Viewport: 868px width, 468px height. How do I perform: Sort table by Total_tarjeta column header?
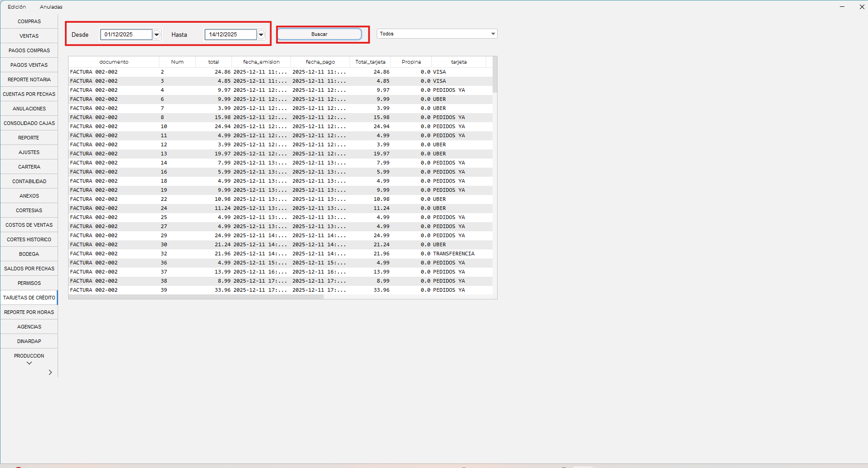370,62
